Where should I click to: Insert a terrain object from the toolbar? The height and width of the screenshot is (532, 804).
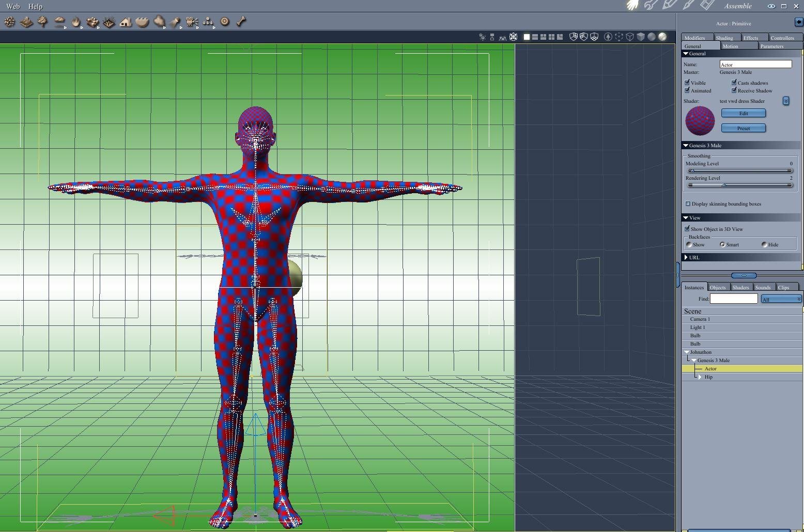[x=26, y=22]
